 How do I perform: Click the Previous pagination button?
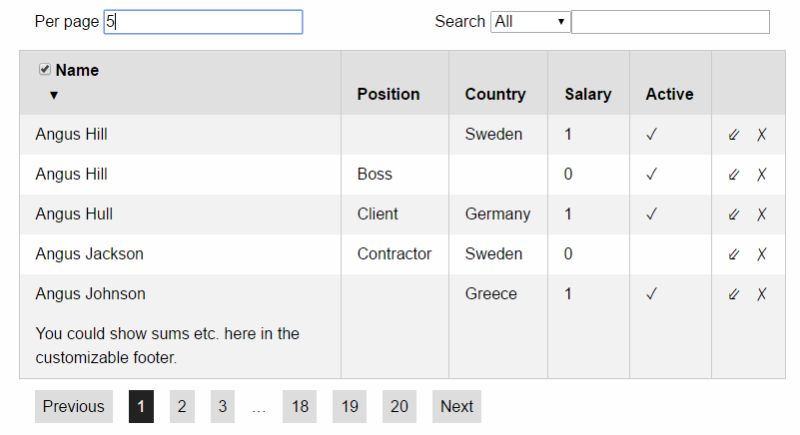pyautogui.click(x=73, y=406)
